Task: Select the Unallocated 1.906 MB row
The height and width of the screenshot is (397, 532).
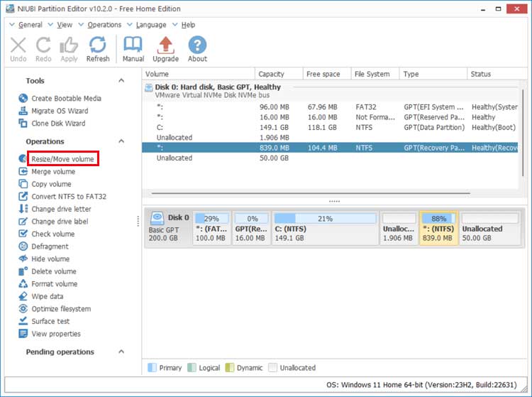Action: [330, 138]
